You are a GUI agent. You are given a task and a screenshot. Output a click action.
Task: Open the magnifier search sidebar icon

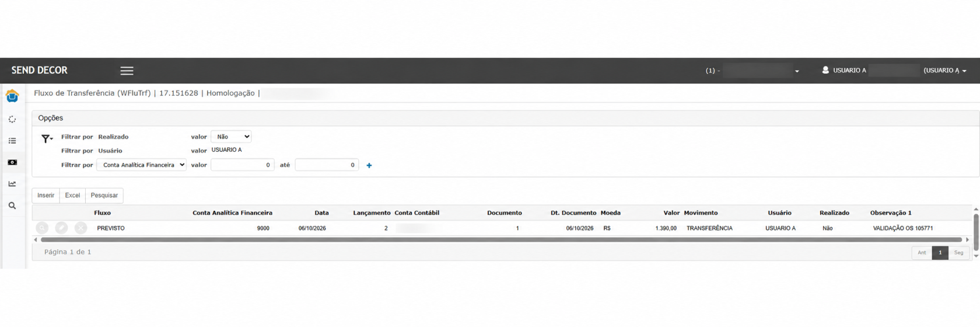click(12, 206)
